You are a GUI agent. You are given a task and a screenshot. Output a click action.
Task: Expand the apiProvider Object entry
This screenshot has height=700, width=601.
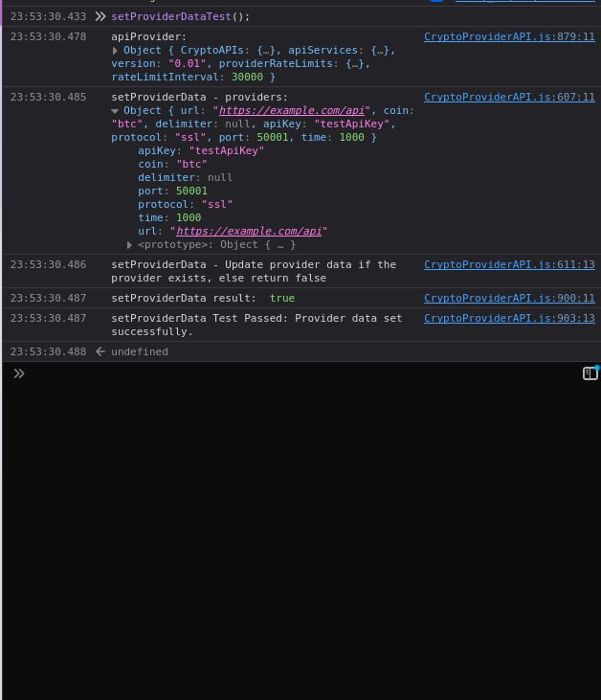(x=115, y=51)
